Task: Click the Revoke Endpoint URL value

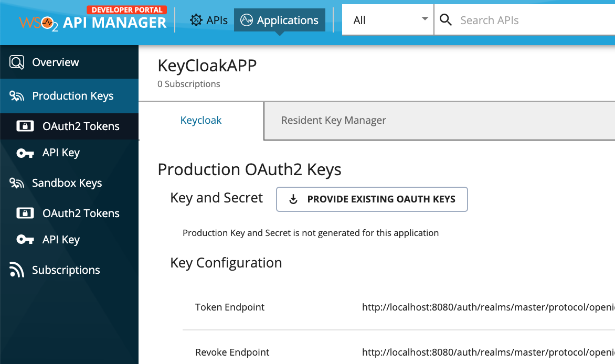Action: pos(489,352)
